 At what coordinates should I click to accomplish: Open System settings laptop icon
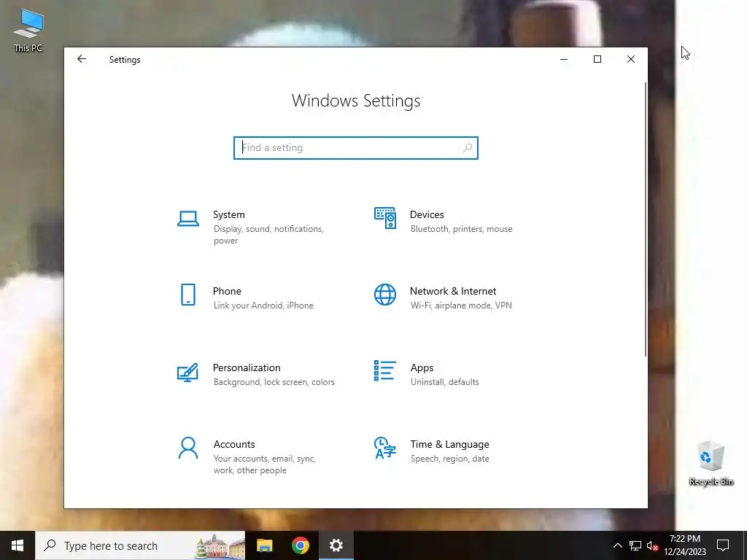(188, 219)
